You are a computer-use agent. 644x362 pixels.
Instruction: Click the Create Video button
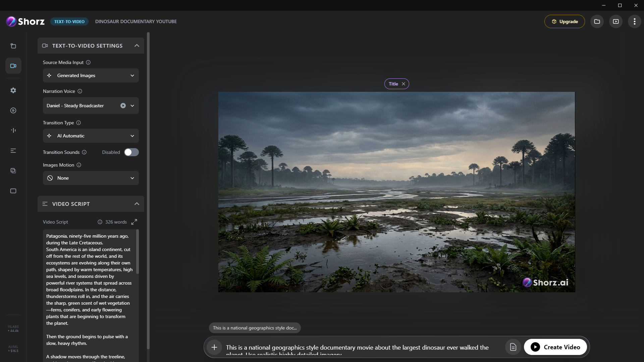[555, 347]
